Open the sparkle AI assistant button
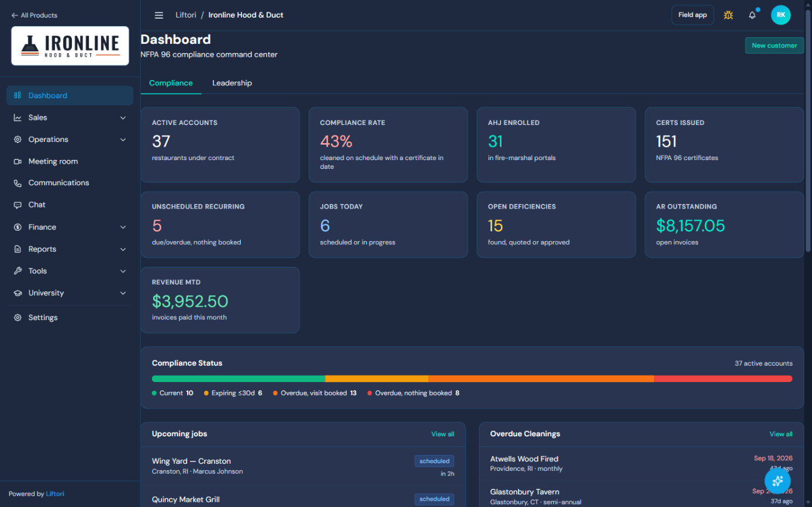 778,481
